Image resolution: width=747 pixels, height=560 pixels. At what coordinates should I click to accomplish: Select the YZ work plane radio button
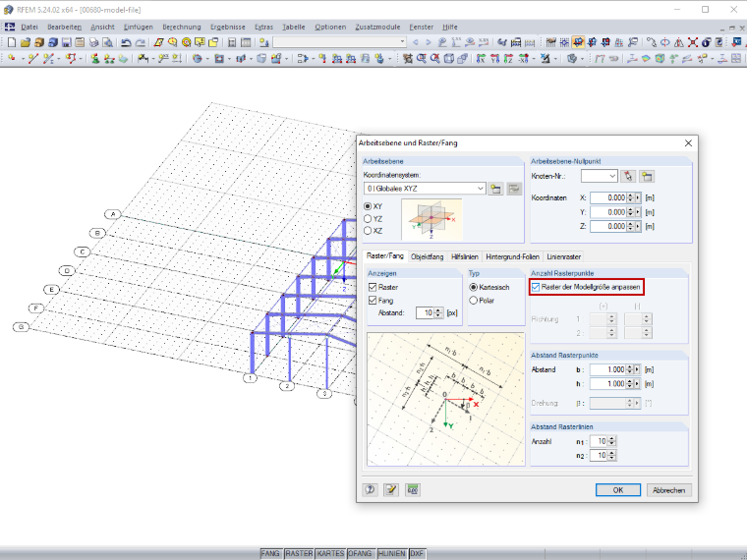(x=368, y=218)
